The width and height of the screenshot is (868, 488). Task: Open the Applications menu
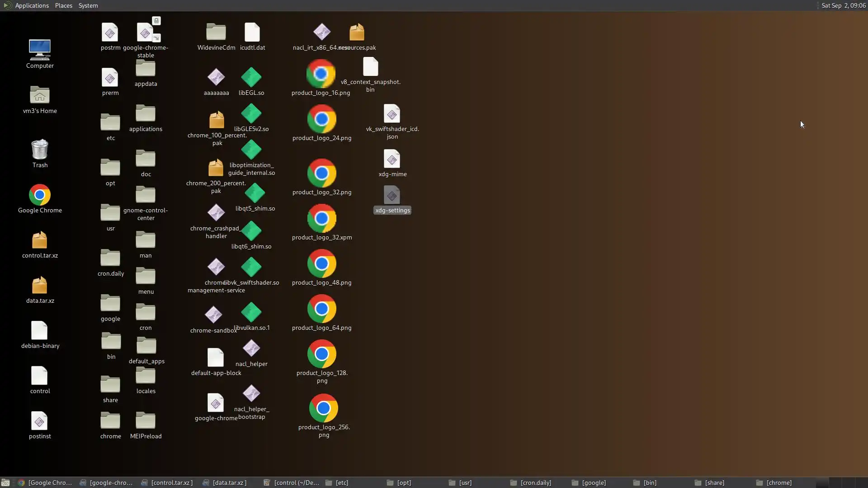[32, 5]
